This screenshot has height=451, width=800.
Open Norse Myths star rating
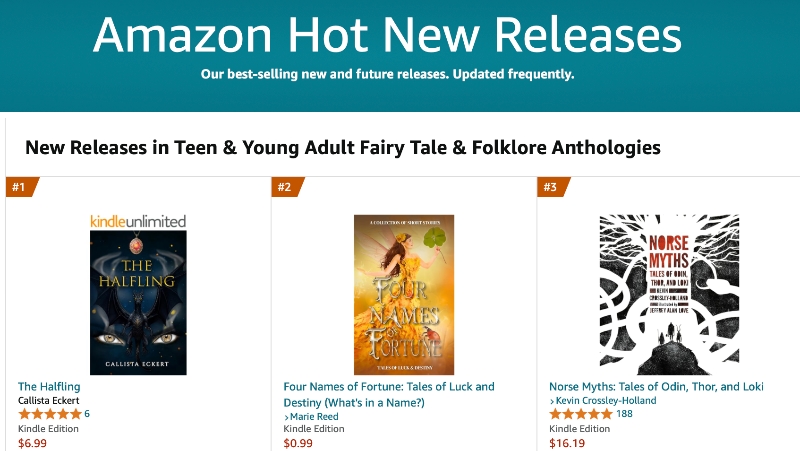(x=581, y=414)
